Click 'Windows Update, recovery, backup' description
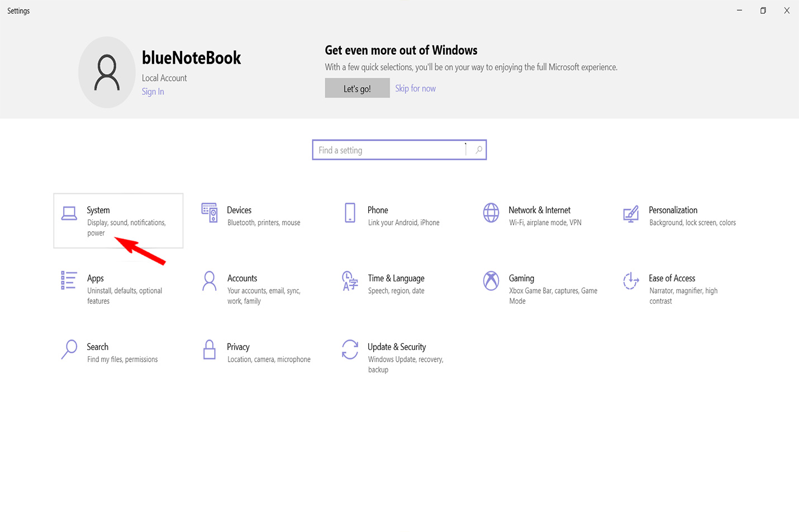The image size is (799, 532). pos(406,365)
